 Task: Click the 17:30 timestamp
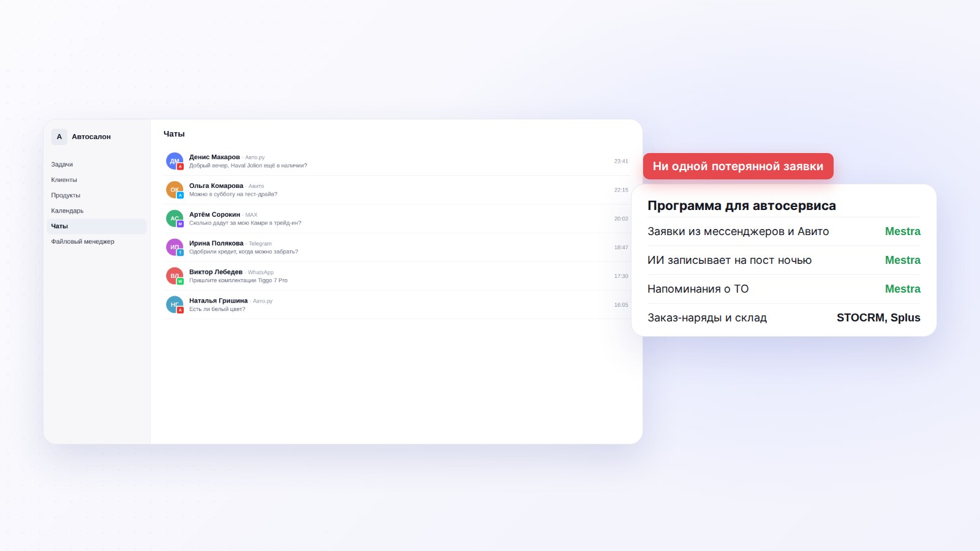point(621,276)
